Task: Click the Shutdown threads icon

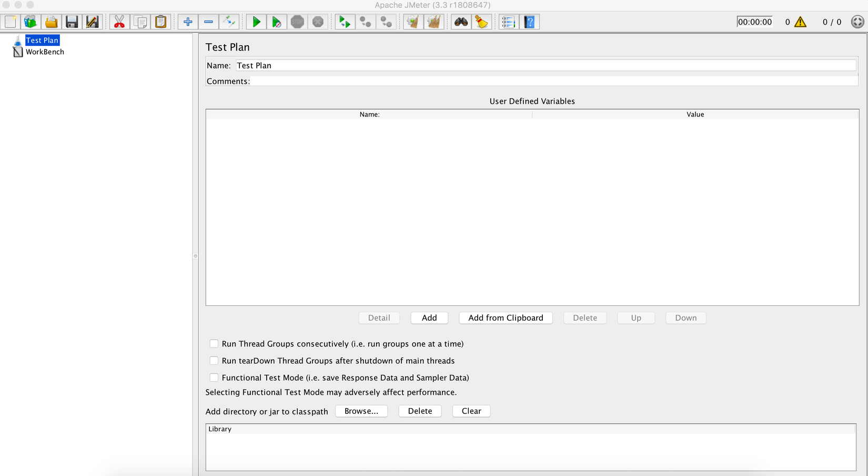Action: pyautogui.click(x=318, y=22)
